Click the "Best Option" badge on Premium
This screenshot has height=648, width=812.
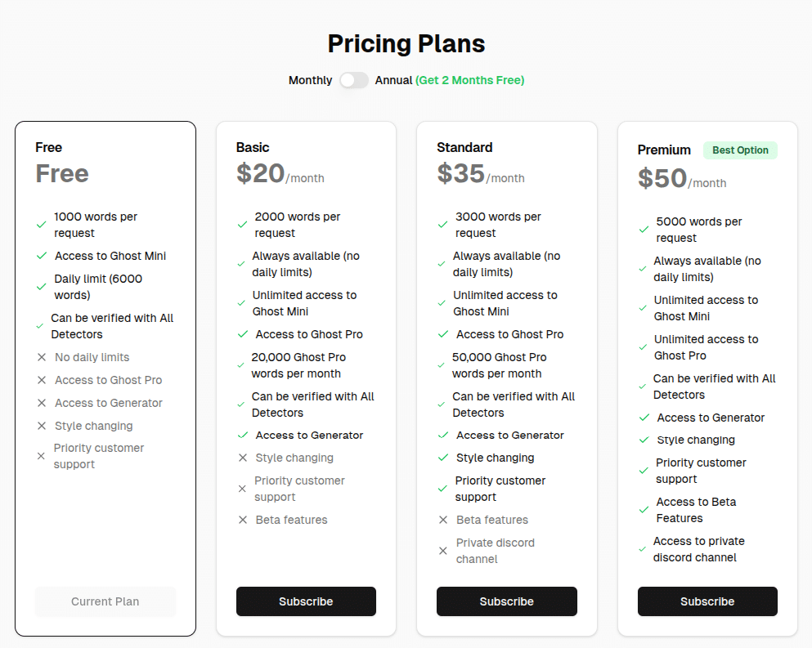point(740,150)
